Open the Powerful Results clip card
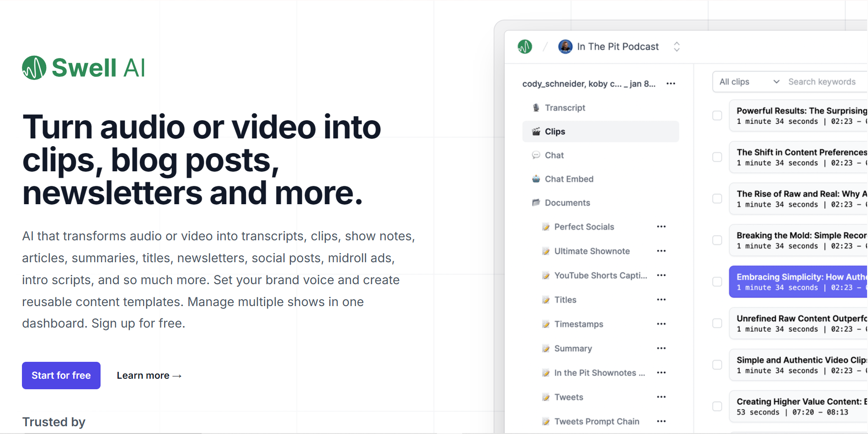This screenshot has height=434, width=868. (799, 116)
